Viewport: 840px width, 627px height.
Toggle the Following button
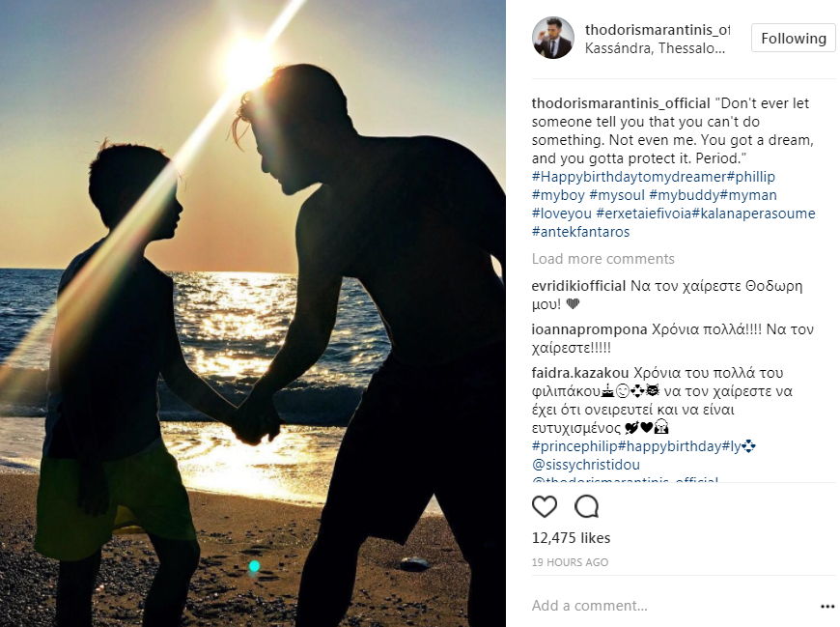(x=794, y=38)
